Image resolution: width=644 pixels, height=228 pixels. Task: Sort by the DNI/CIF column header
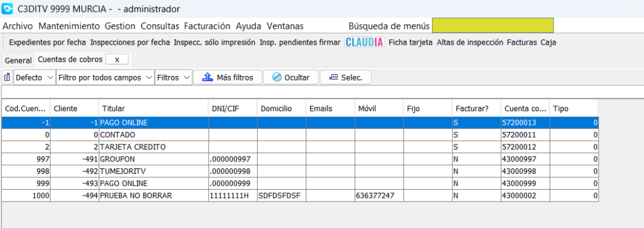pos(233,109)
